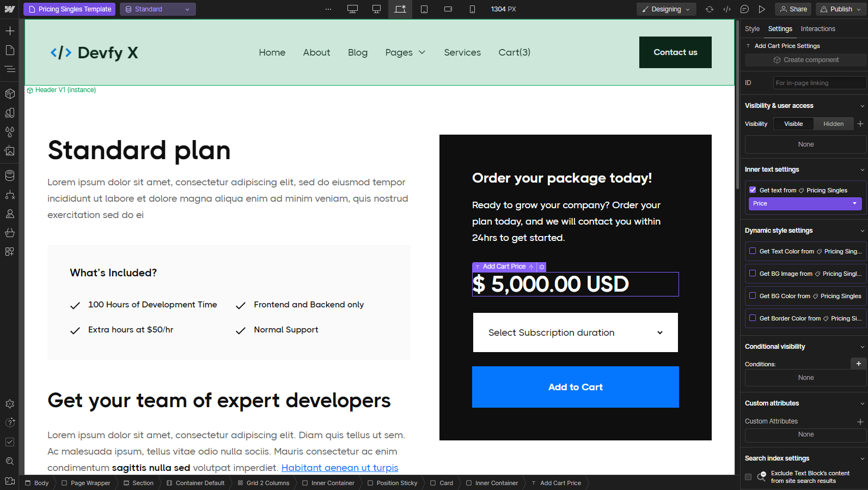The width and height of the screenshot is (868, 490).
Task: Open the Pages panel icon
Action: [x=10, y=50]
